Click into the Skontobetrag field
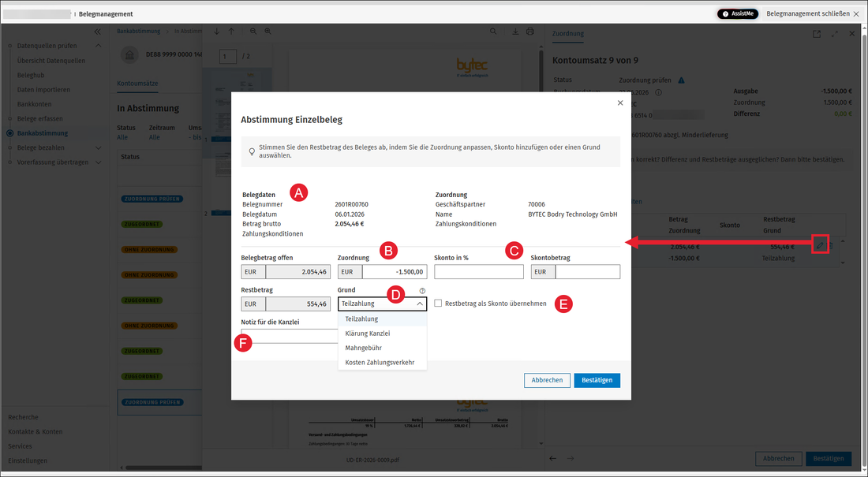The image size is (868, 477). 587,272
